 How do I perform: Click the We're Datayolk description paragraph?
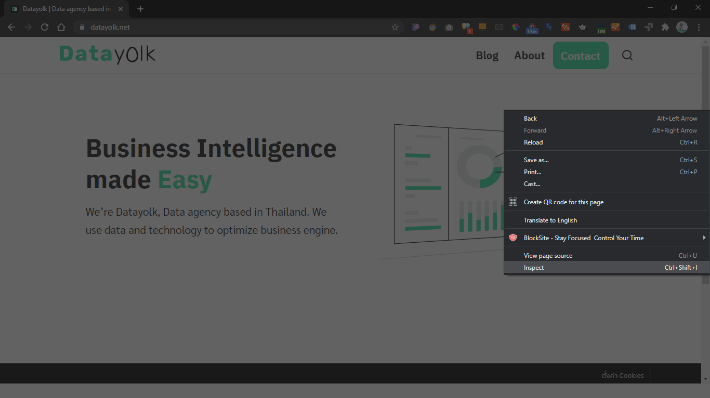pyautogui.click(x=211, y=221)
